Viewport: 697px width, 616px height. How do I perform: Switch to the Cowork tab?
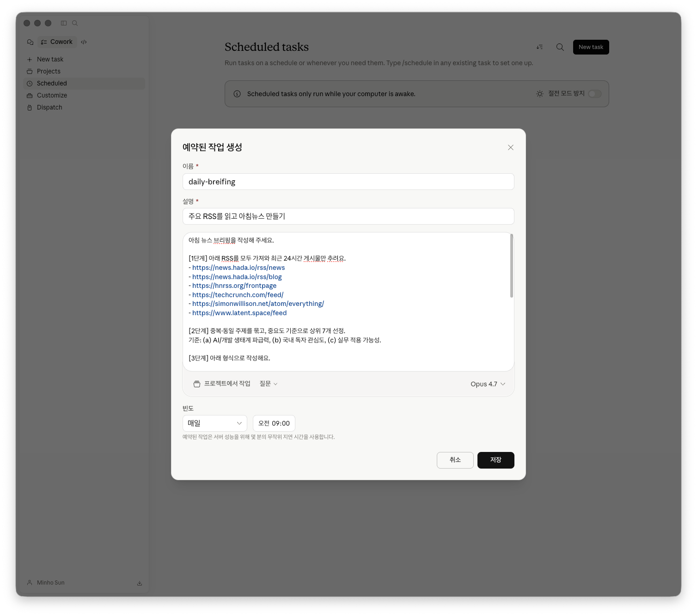[x=57, y=42]
